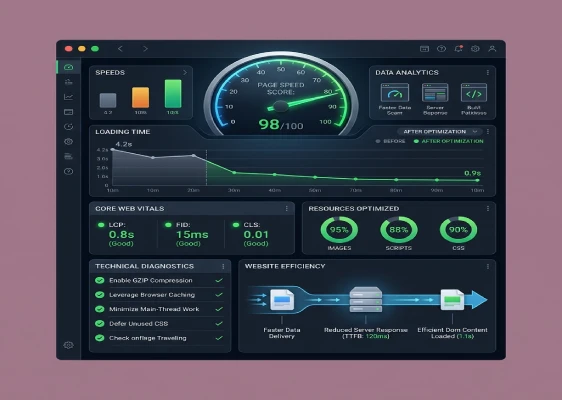Select the Website Efficiency heading
Screen dimensions: 562x400
tap(285, 266)
